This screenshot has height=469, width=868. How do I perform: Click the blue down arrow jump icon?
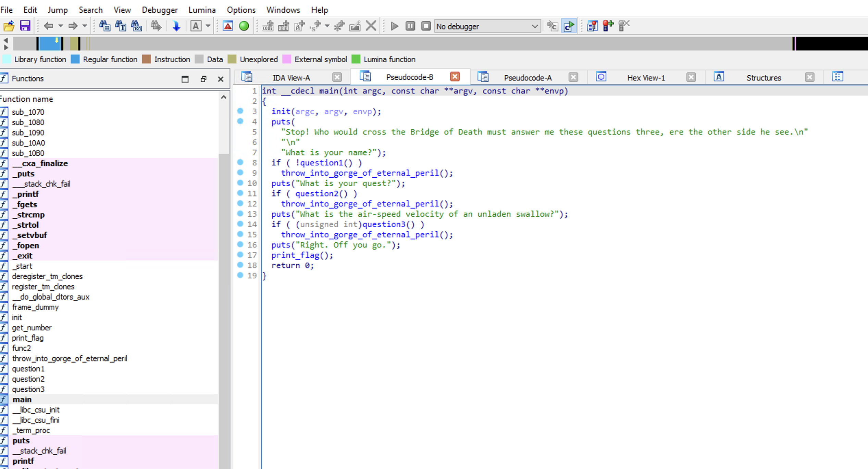click(176, 26)
